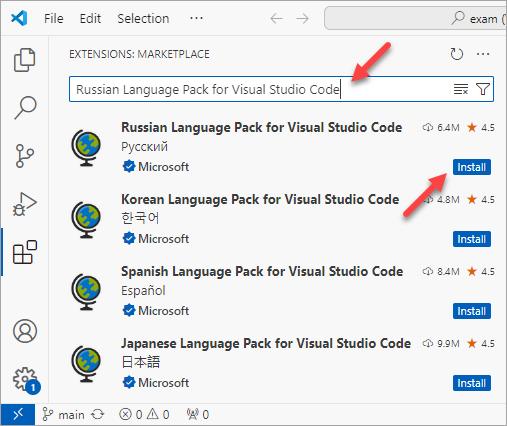507x426 pixels.
Task: Open the Explorer view in activity bar
Action: point(24,60)
